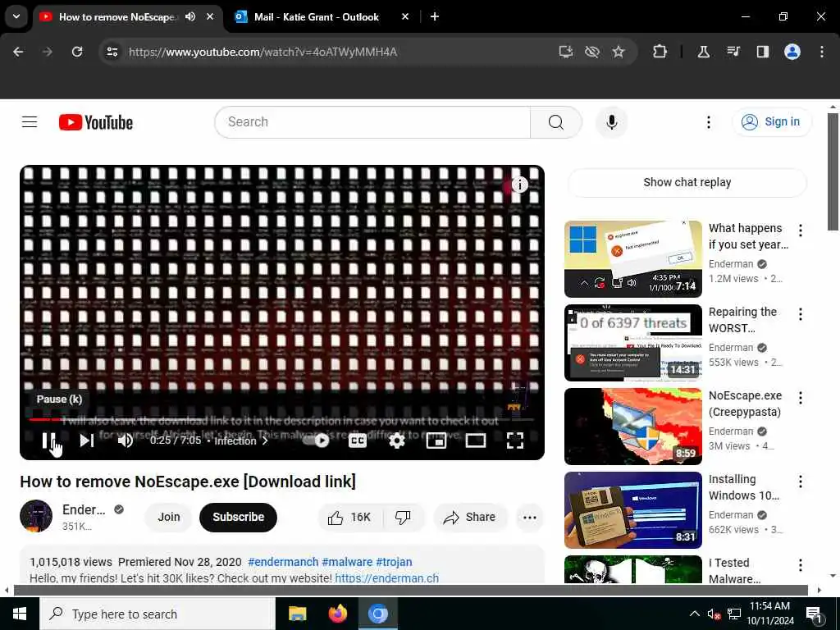Toggle the autoplay switch in player
The image size is (840, 630).
(x=316, y=441)
